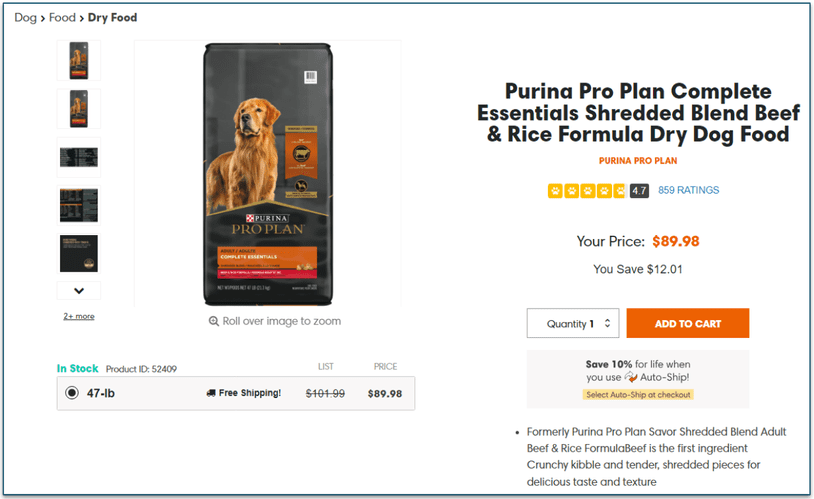The height and width of the screenshot is (499, 814).
Task: View the 859 Ratings link
Action: 688,190
